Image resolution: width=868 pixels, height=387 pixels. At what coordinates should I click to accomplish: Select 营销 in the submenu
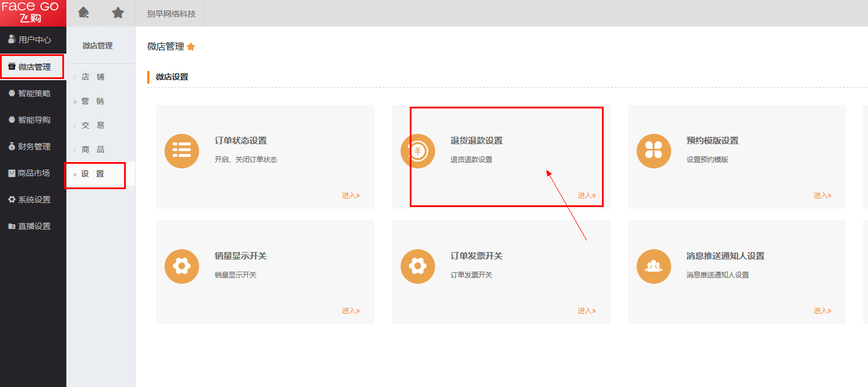pyautogui.click(x=92, y=101)
